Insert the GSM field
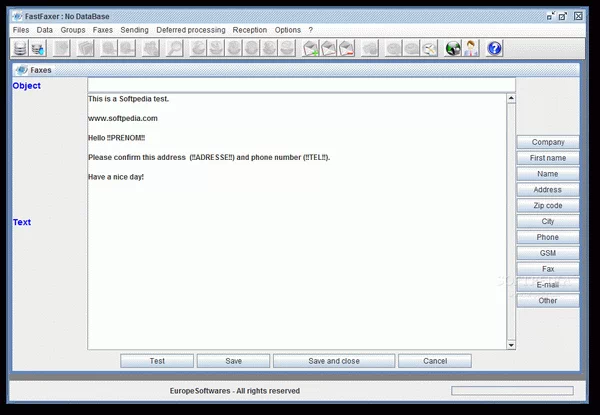600x415 pixels. 548,253
